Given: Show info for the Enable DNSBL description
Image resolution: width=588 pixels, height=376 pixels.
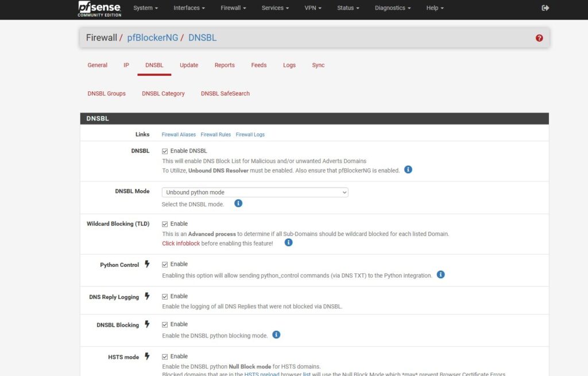Looking at the screenshot, I should click(408, 170).
